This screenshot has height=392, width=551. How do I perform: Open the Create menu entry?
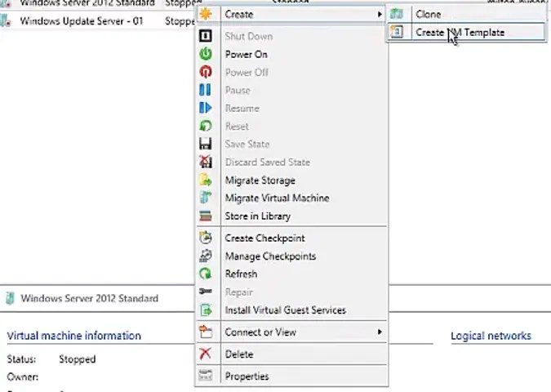[x=291, y=14]
